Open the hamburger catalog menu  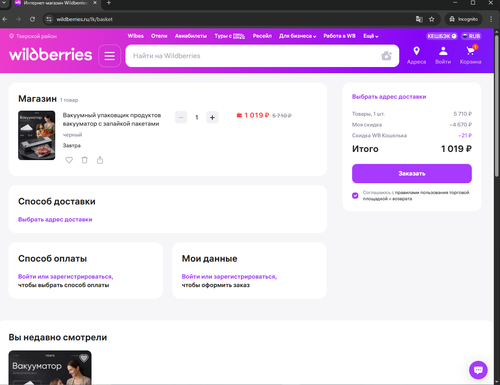[x=110, y=56]
